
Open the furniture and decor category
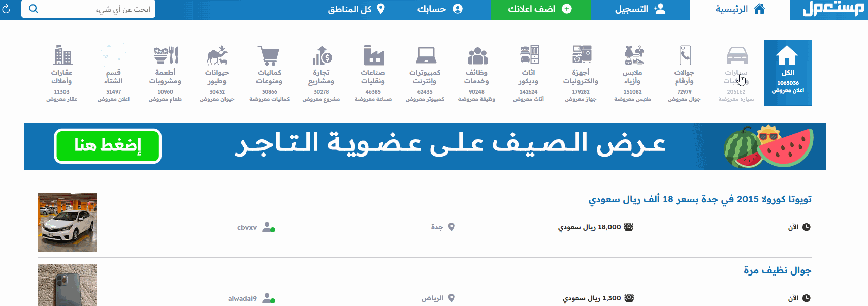click(528, 56)
